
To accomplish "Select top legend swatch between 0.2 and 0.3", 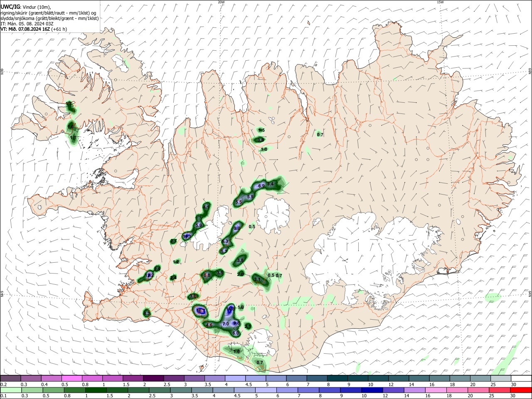I will [10, 378].
